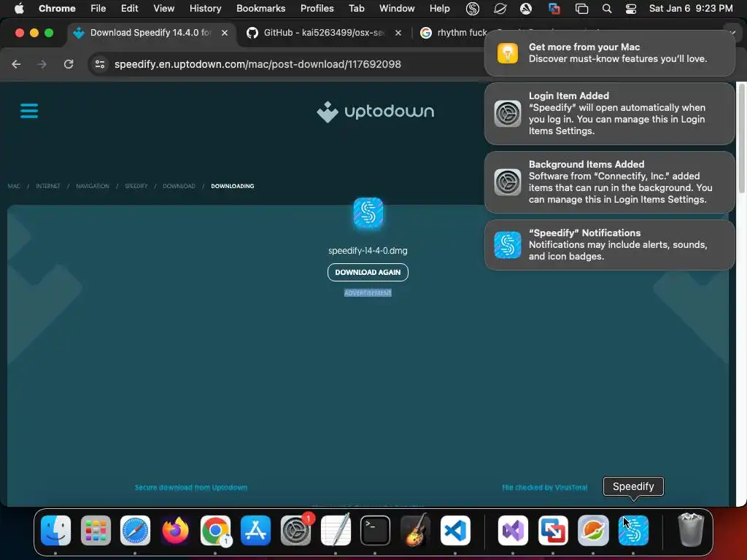
Task: Open site information icon in address bar
Action: [x=99, y=64]
